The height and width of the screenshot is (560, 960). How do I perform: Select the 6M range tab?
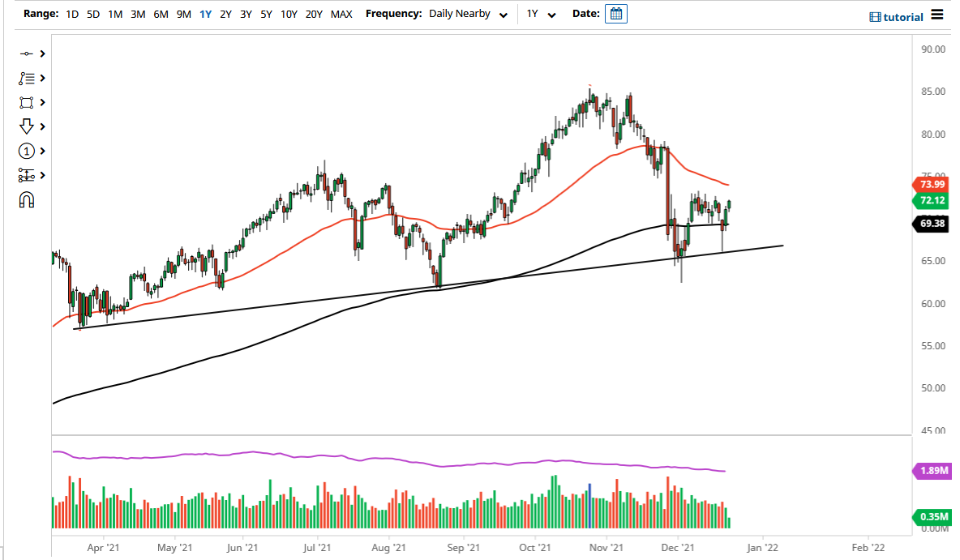(159, 14)
